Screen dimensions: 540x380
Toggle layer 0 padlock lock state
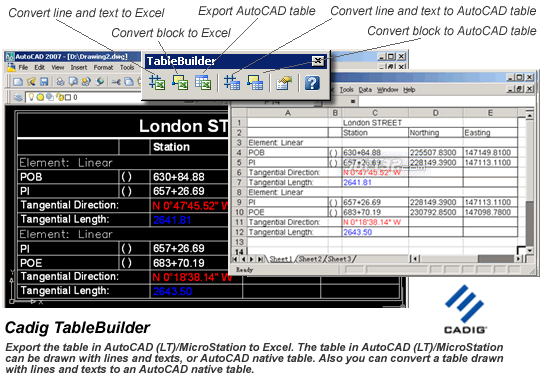click(60, 97)
